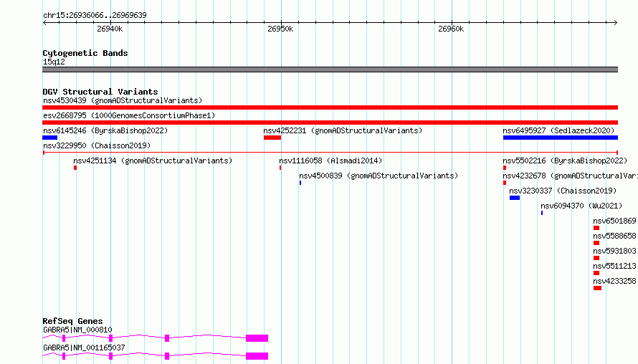Select GABRA5|NM_000810 gene label

pos(77,330)
